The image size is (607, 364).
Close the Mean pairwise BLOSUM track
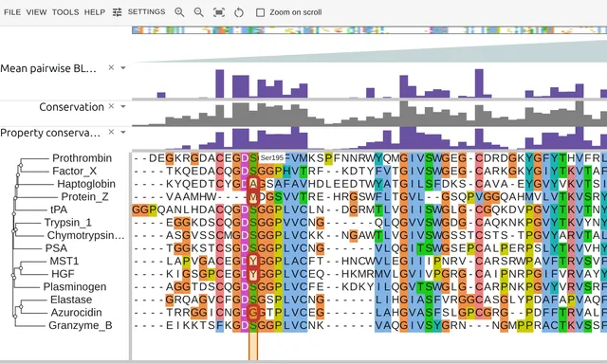111,67
